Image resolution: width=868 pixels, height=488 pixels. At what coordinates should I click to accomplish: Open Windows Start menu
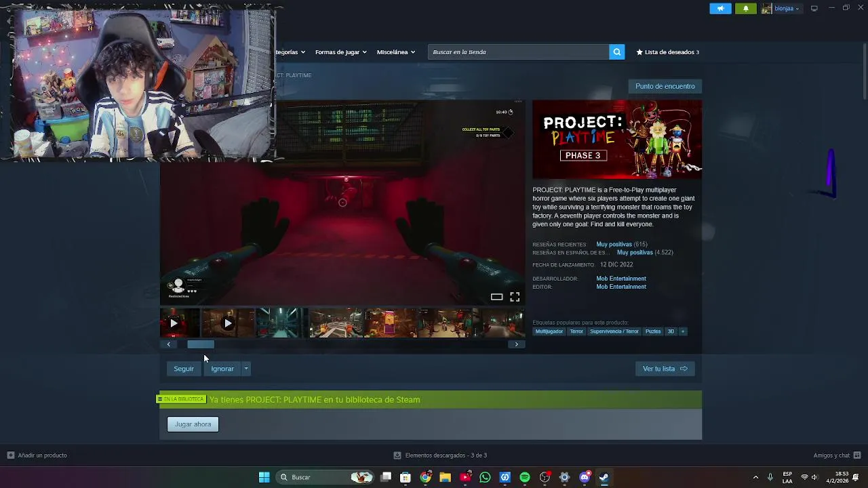(x=264, y=477)
